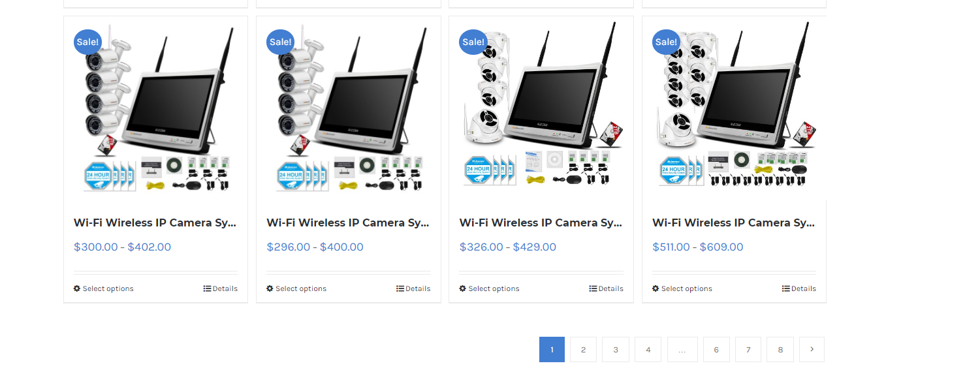Go to page 3 of results

(x=616, y=350)
